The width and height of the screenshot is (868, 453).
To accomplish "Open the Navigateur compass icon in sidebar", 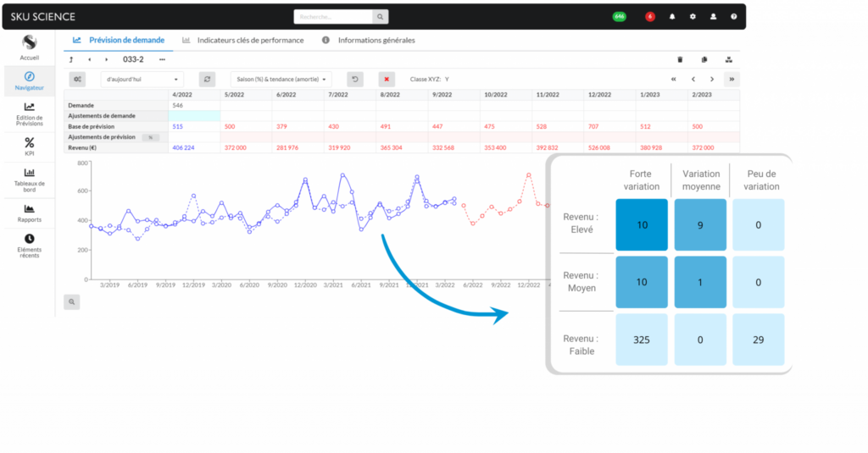I will 30,76.
